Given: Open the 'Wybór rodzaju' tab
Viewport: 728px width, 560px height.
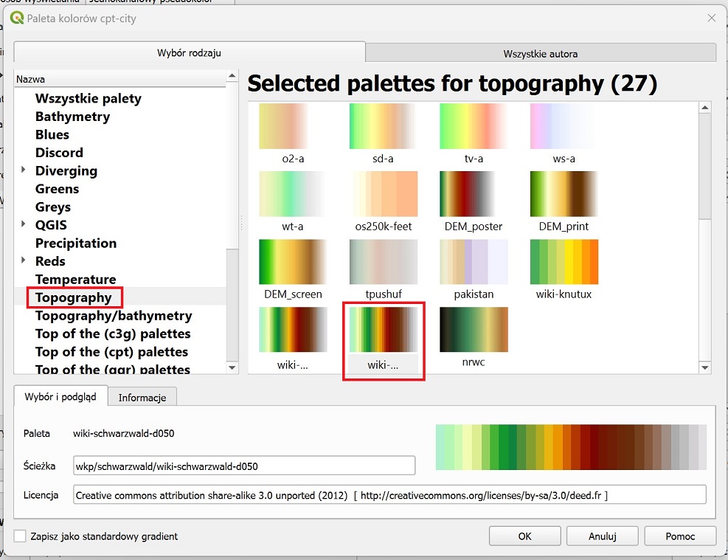Looking at the screenshot, I should [x=190, y=52].
